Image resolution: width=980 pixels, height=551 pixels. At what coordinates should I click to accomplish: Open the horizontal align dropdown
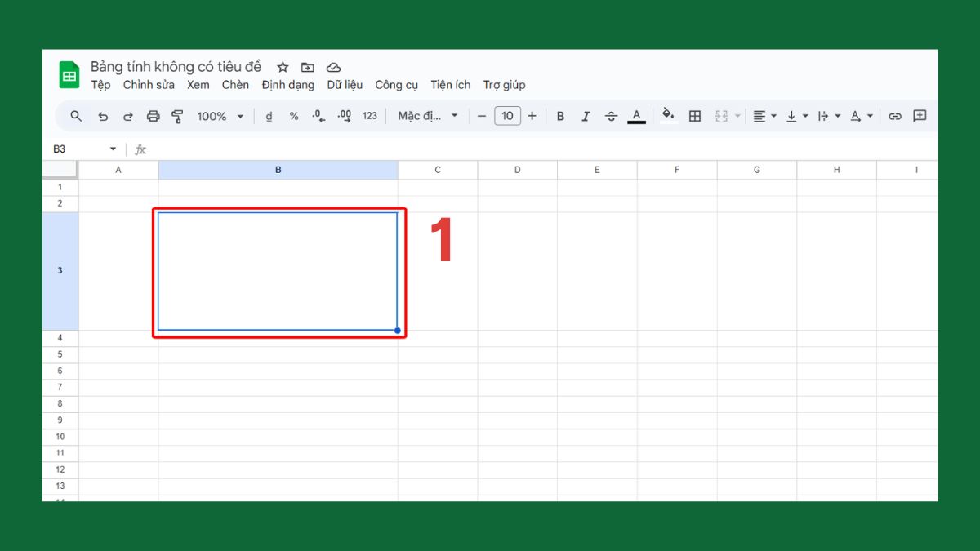coord(764,115)
